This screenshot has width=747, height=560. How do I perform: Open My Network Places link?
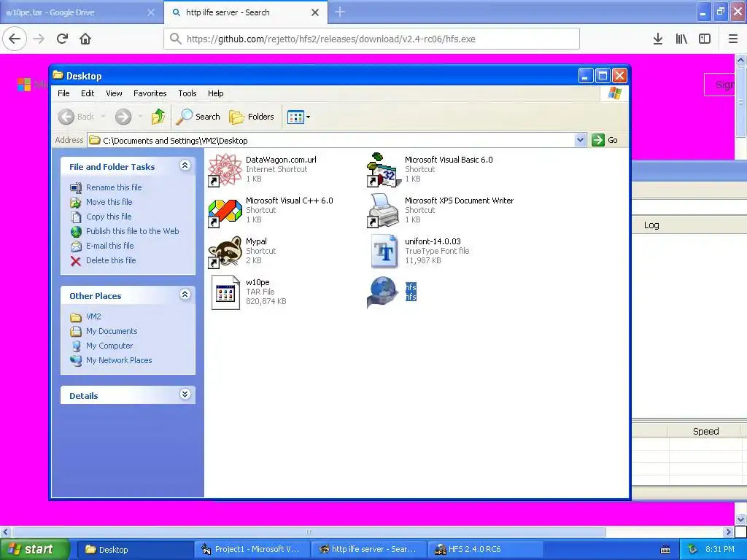coord(119,360)
